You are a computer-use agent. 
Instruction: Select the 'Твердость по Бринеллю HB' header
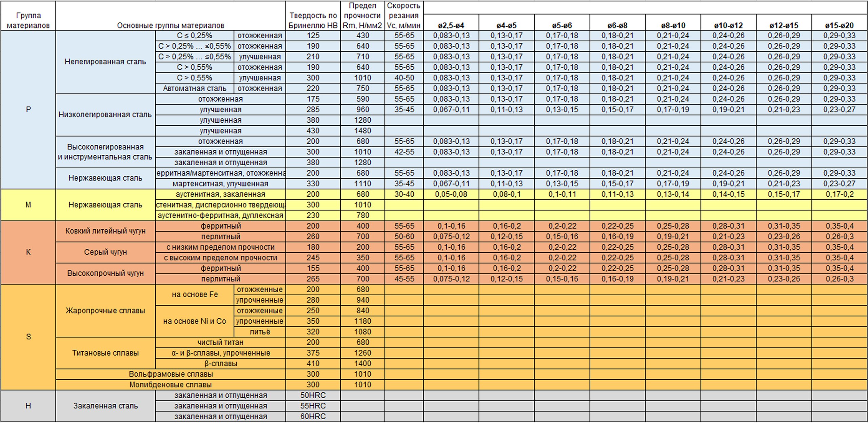click(x=313, y=20)
